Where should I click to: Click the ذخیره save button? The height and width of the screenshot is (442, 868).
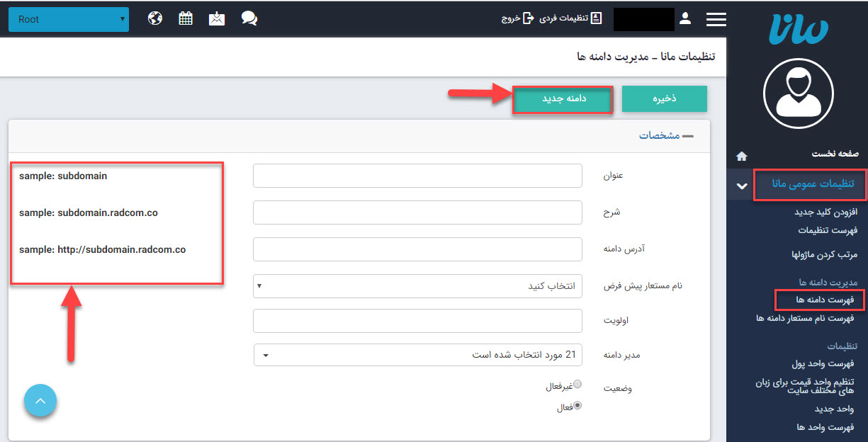pos(664,99)
